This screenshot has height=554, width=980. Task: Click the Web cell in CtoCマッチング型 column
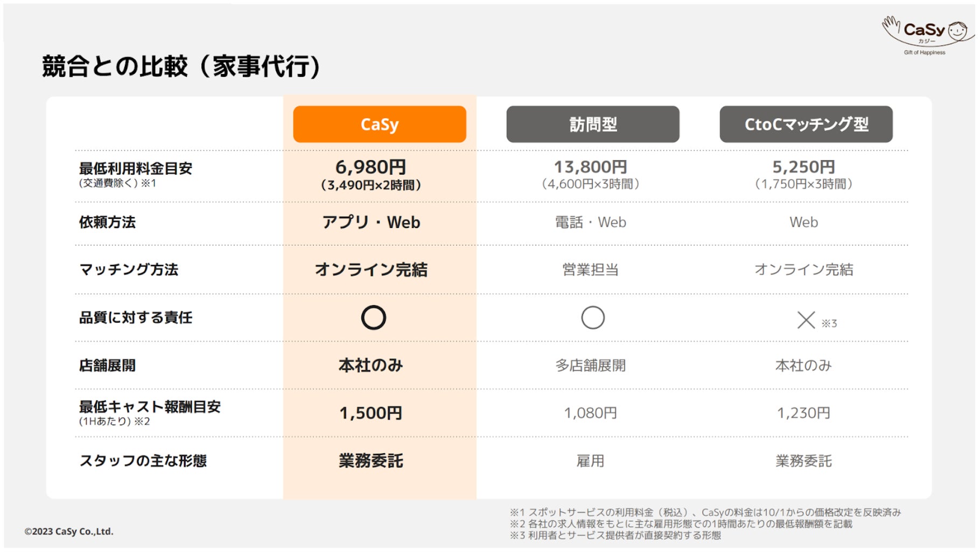coord(803,222)
